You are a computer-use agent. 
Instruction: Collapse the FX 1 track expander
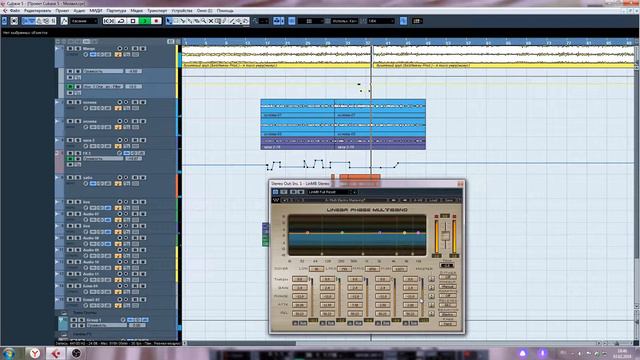click(57, 153)
